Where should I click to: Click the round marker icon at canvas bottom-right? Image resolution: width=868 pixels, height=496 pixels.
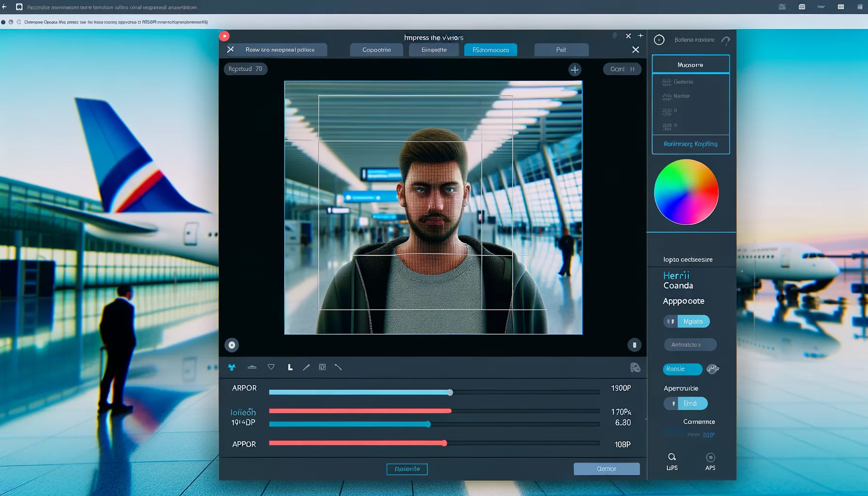(x=634, y=345)
